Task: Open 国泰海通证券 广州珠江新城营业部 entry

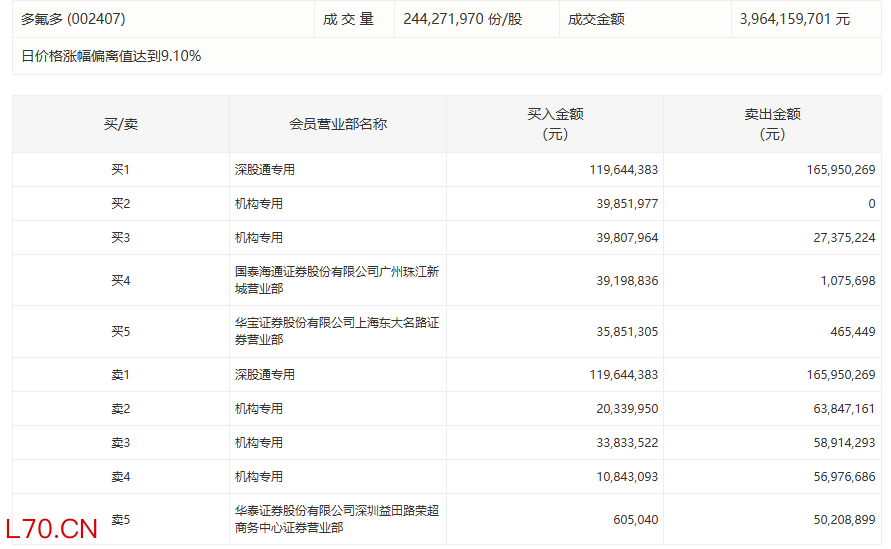Action: [x=336, y=280]
